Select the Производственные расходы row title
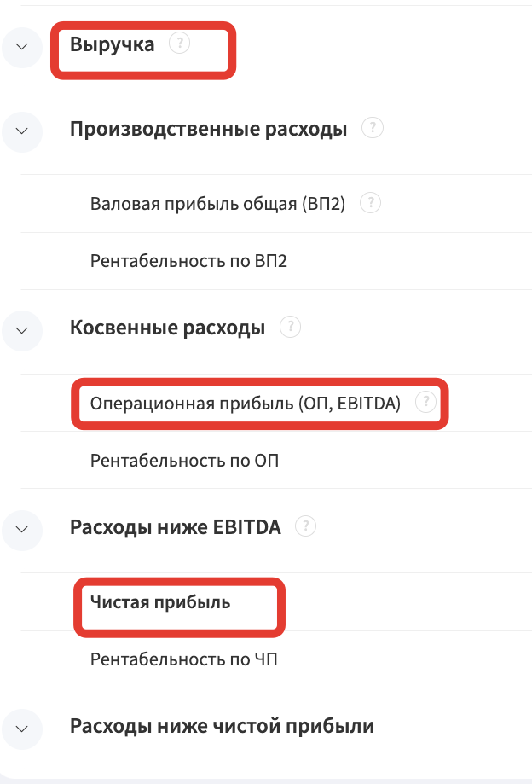Viewport: 532px width, 784px height. click(x=208, y=129)
